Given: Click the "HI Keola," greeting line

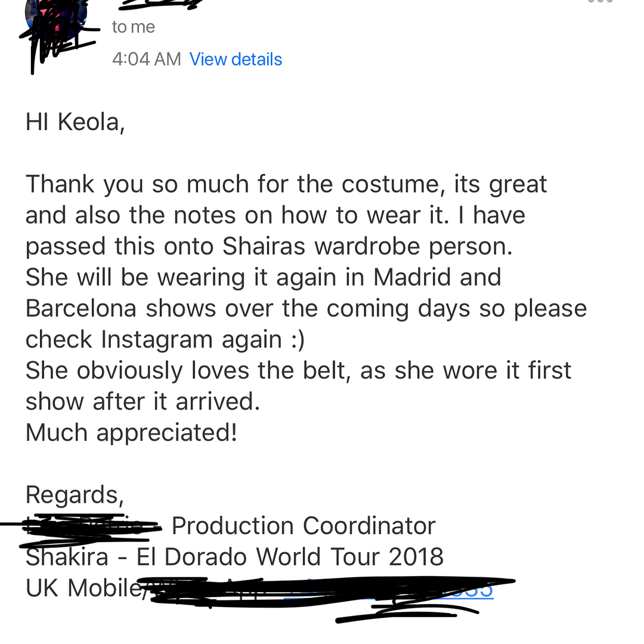Looking at the screenshot, I should click(x=75, y=122).
